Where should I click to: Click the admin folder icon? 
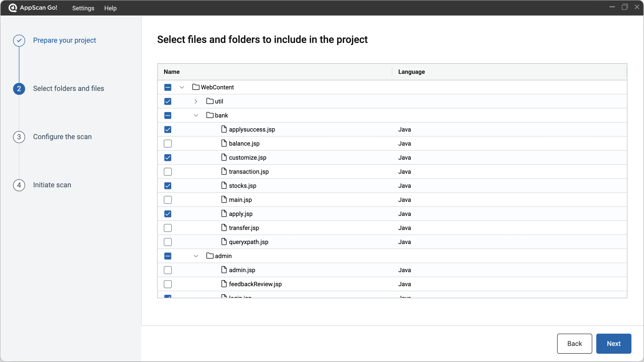210,256
